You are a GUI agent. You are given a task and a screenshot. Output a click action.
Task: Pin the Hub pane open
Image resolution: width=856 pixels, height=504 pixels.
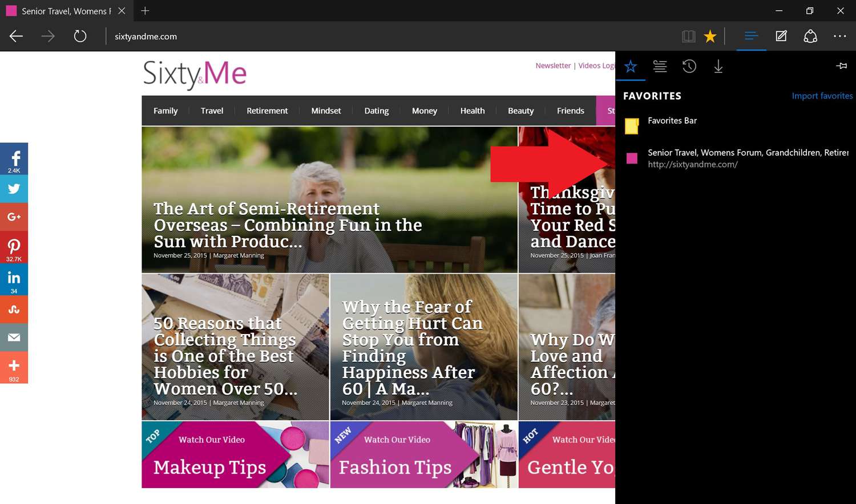tap(841, 66)
